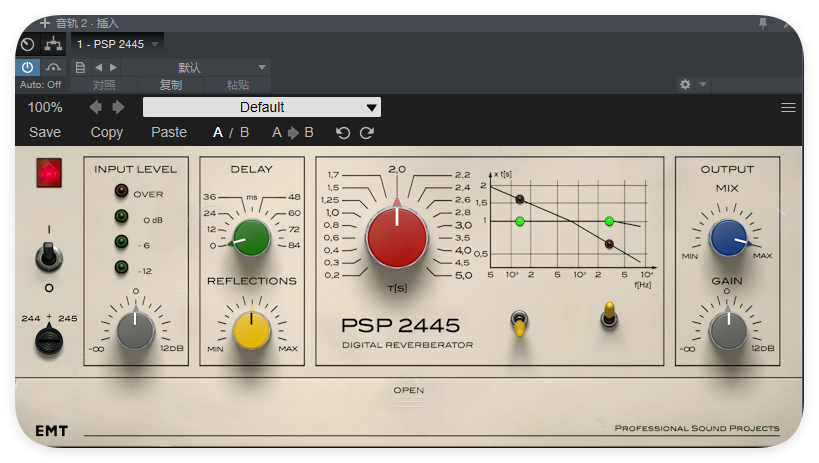819x463 pixels.
Task: Adjust the red T[s] reverb time knob
Action: [397, 238]
